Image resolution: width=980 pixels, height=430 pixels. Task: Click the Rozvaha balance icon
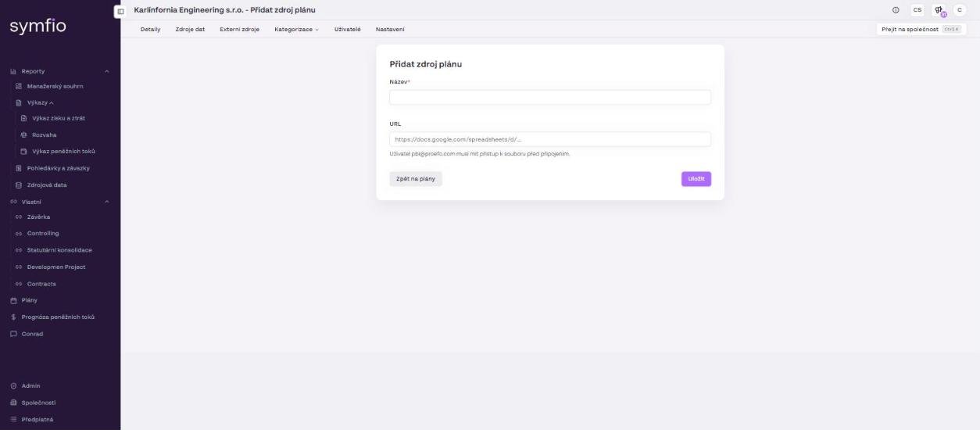pyautogui.click(x=23, y=134)
